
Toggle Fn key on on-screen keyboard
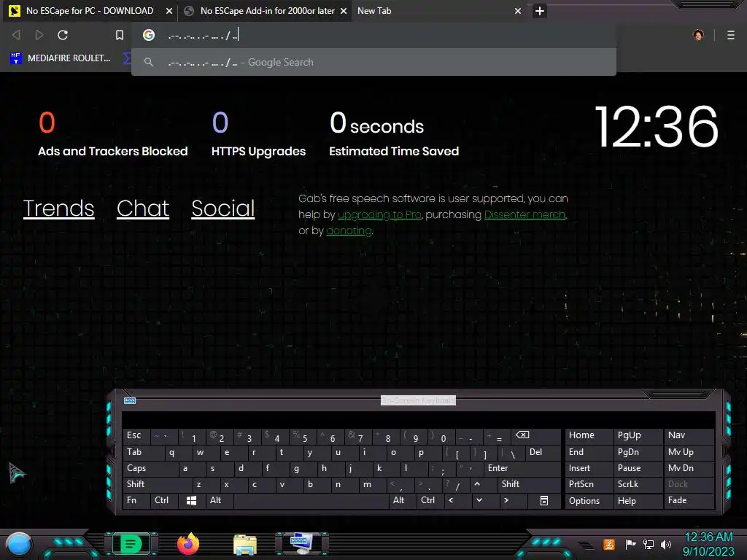(136, 500)
